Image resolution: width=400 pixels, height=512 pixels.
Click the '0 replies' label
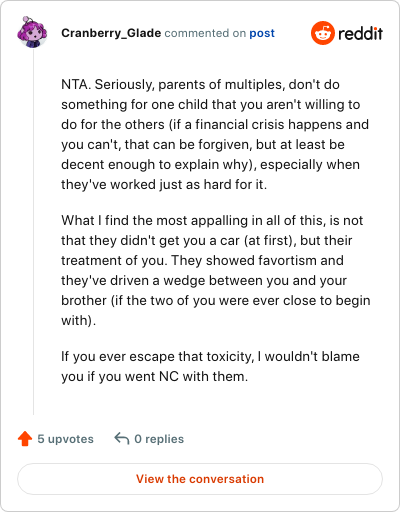coord(159,439)
